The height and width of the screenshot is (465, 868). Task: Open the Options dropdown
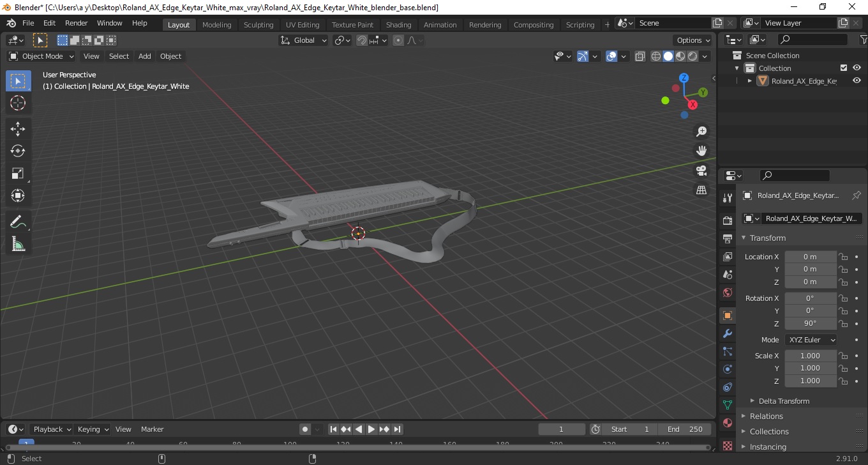[x=694, y=40]
